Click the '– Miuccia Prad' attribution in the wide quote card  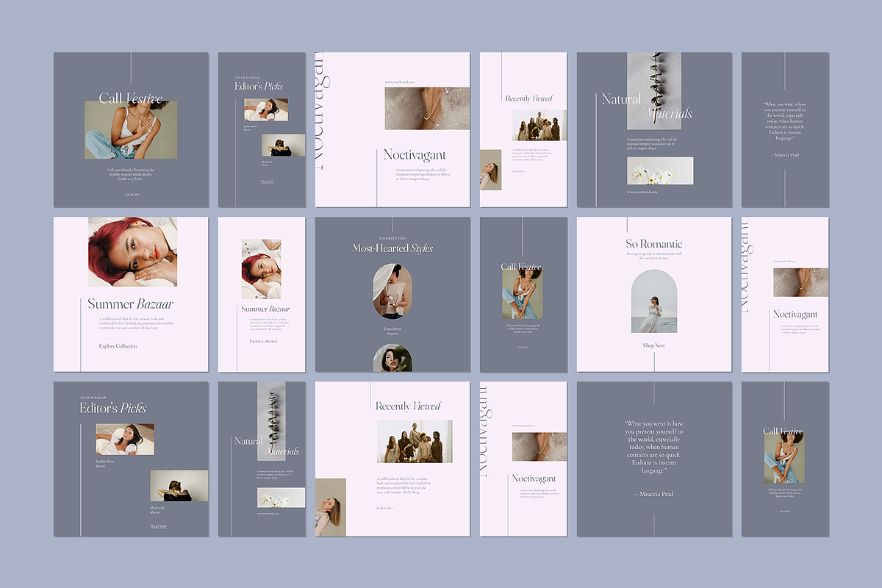click(654, 494)
